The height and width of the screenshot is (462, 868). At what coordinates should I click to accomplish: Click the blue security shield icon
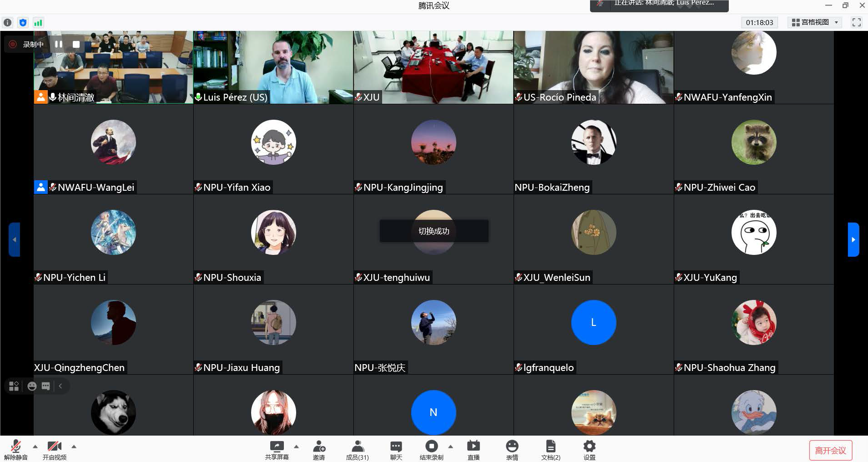click(23, 22)
